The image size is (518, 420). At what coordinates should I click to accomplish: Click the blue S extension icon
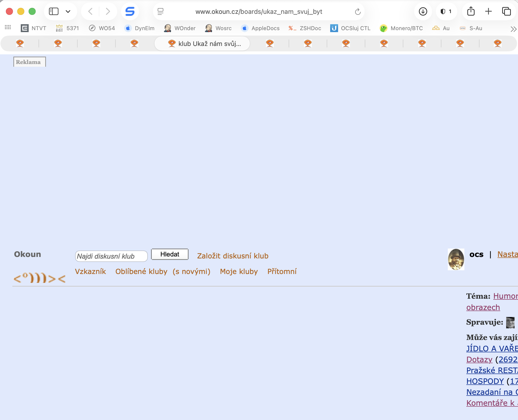(130, 11)
